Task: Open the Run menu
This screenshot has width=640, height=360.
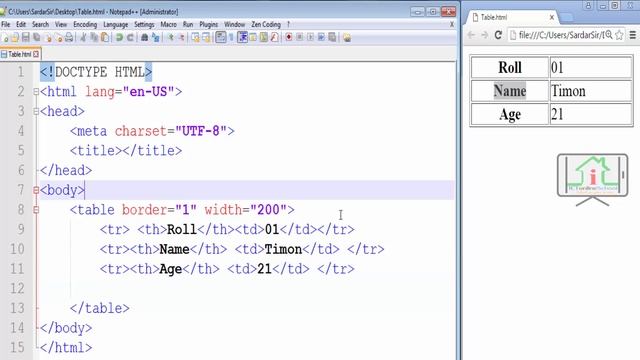Action: (188, 24)
